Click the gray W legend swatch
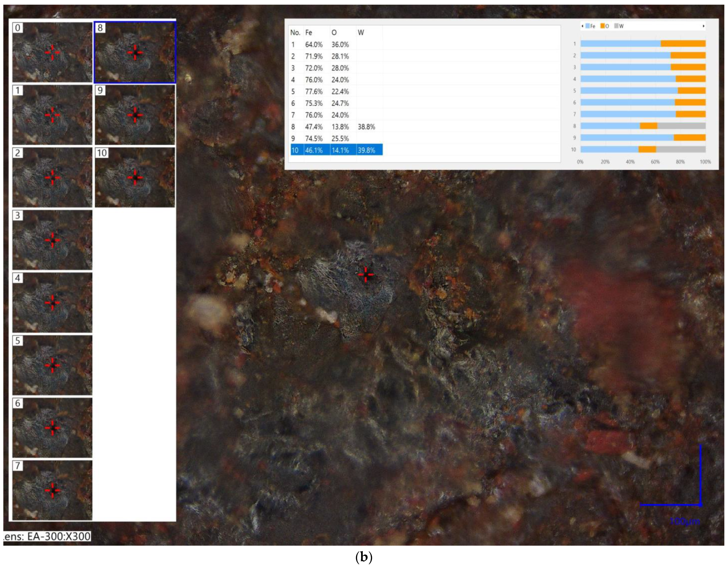The width and height of the screenshot is (728, 567). 616,26
